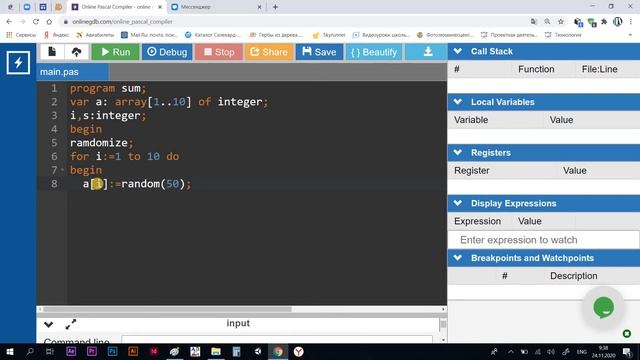Collapse the Display Expressions panel
The height and width of the screenshot is (360, 640).
(x=458, y=203)
